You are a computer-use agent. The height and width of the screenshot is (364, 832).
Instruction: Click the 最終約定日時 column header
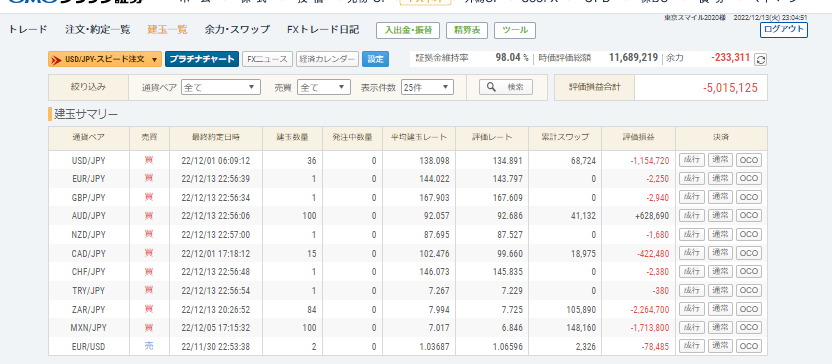point(215,137)
